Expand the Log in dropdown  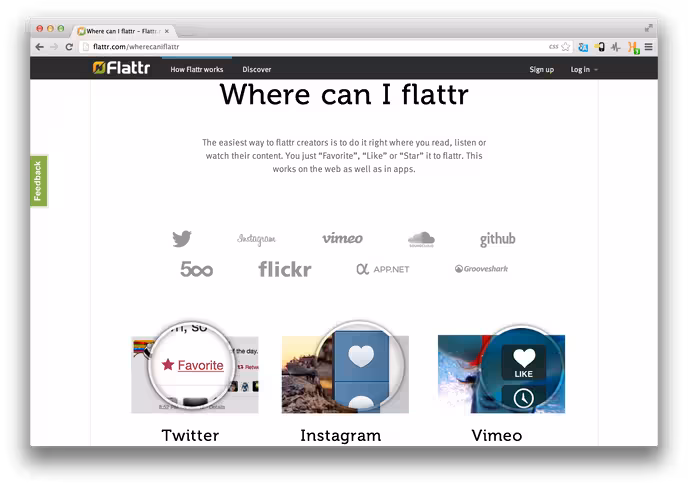(584, 69)
